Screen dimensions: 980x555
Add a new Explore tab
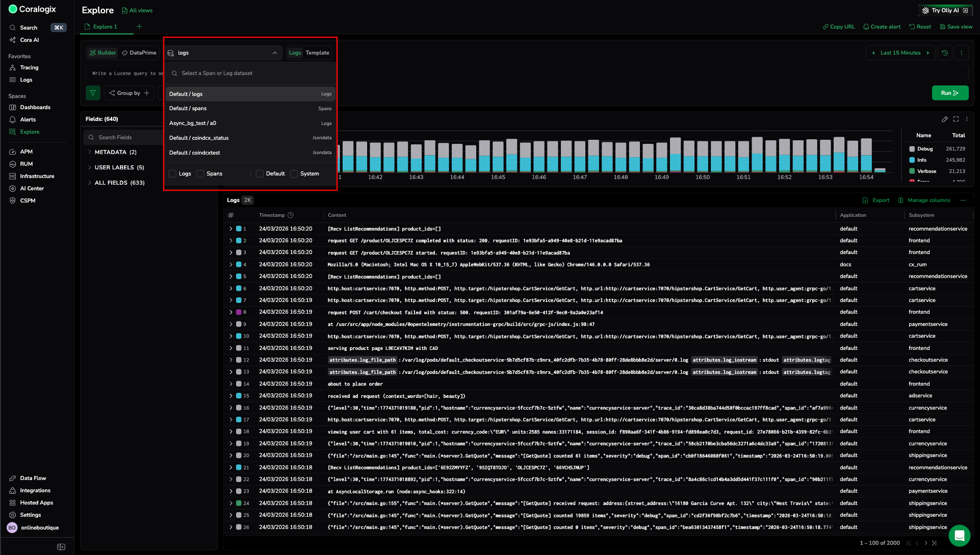[x=139, y=27]
